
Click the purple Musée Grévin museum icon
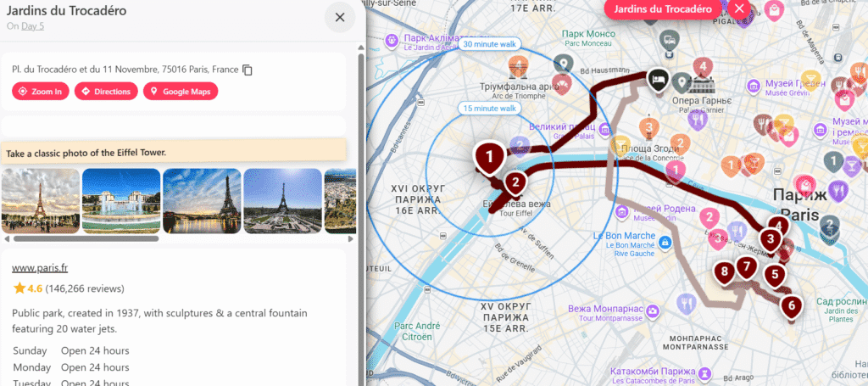point(753,87)
